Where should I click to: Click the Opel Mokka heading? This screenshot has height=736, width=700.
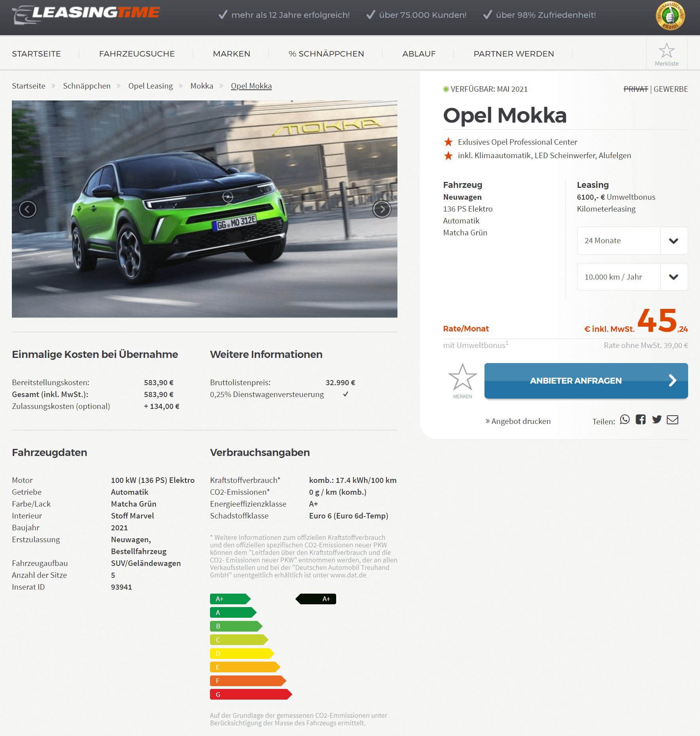[505, 115]
